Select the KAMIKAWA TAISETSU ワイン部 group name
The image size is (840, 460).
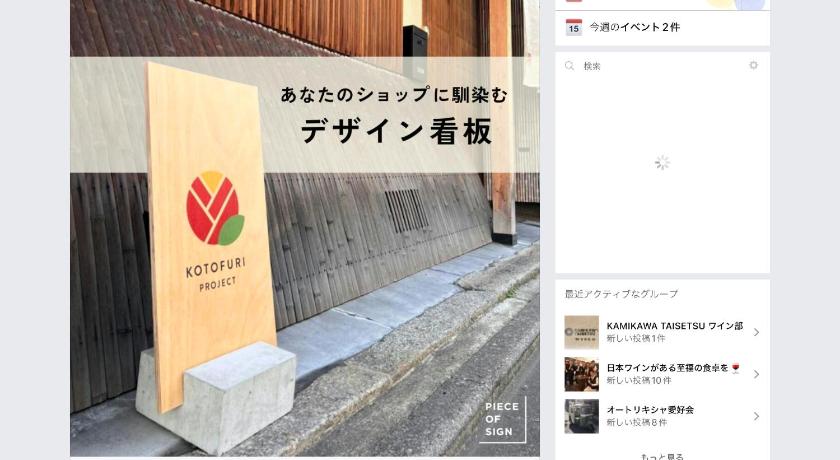(x=674, y=326)
